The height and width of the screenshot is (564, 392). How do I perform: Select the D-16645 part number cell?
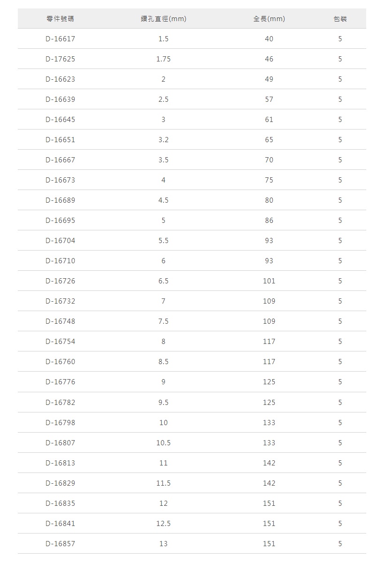(60, 120)
